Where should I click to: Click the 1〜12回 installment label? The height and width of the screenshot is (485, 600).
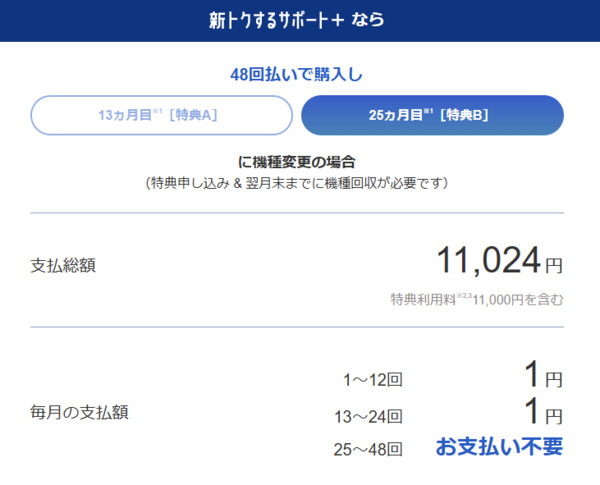tap(372, 379)
